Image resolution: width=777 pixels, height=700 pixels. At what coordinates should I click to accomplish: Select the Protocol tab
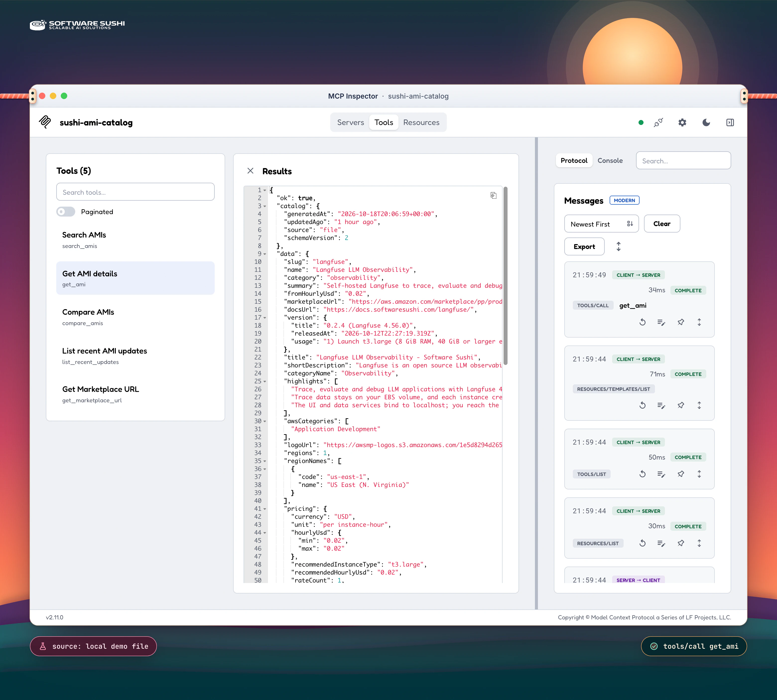[x=574, y=160]
